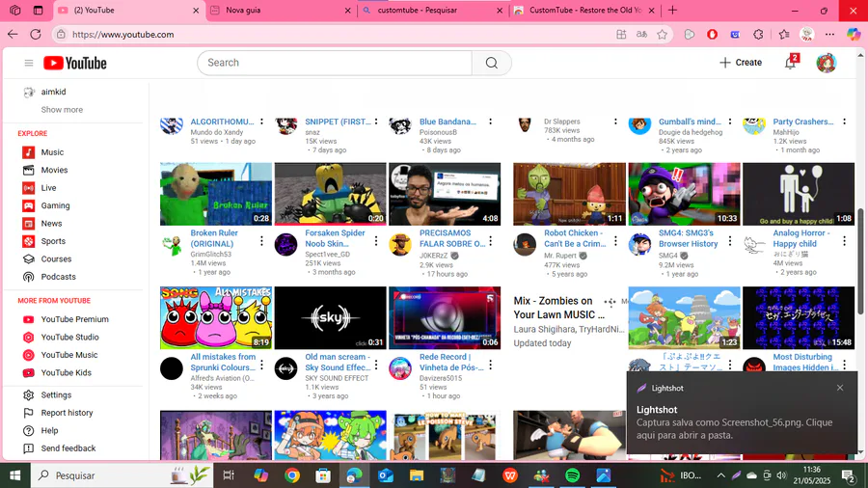Open Copilot icon in browser toolbar
Viewport: 868px width, 488px height.
pos(854,35)
